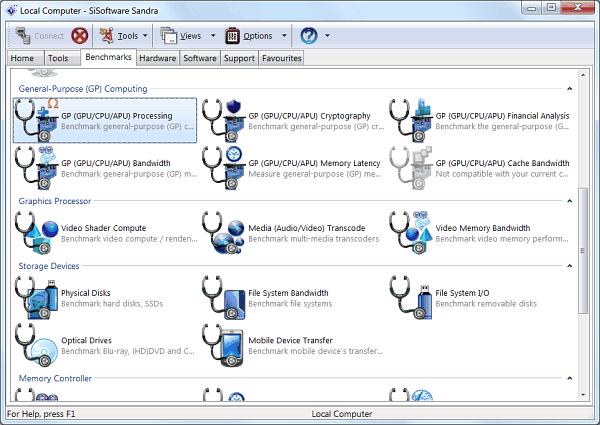
Task: Switch to the Favourites tab
Action: tap(282, 58)
